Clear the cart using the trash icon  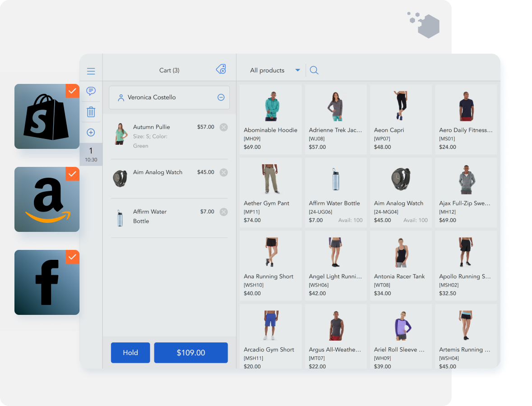point(91,111)
